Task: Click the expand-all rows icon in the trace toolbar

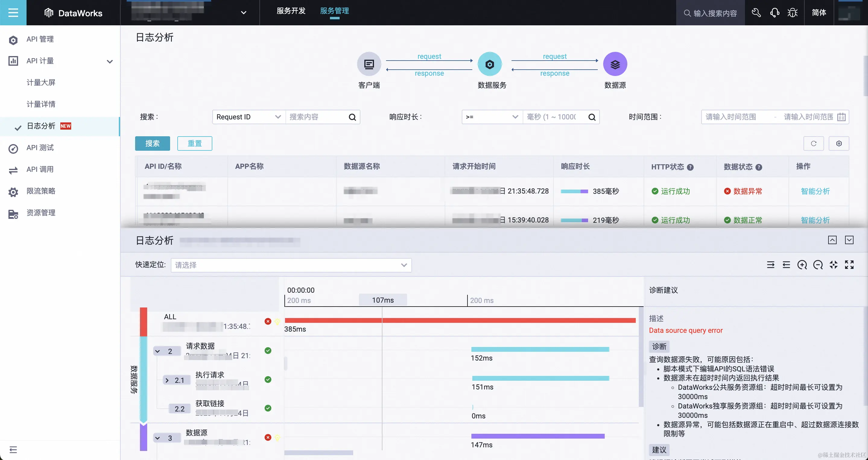Action: click(x=770, y=265)
